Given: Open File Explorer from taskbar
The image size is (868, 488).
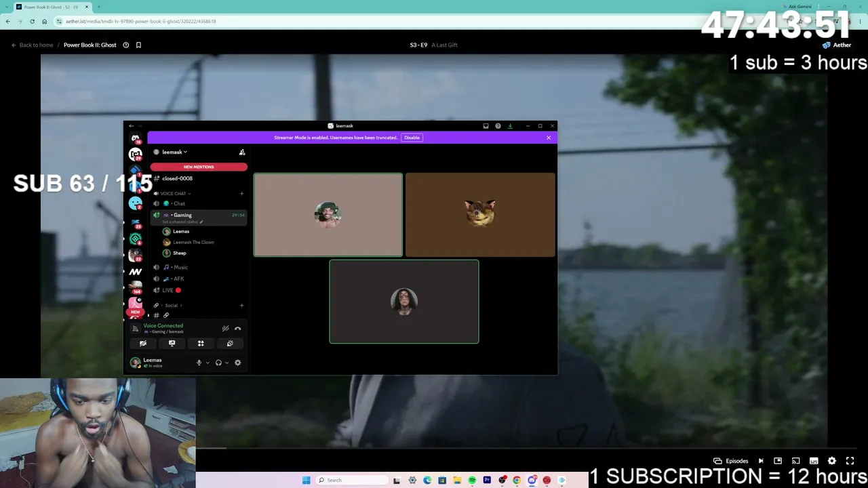Looking at the screenshot, I should pyautogui.click(x=457, y=481).
